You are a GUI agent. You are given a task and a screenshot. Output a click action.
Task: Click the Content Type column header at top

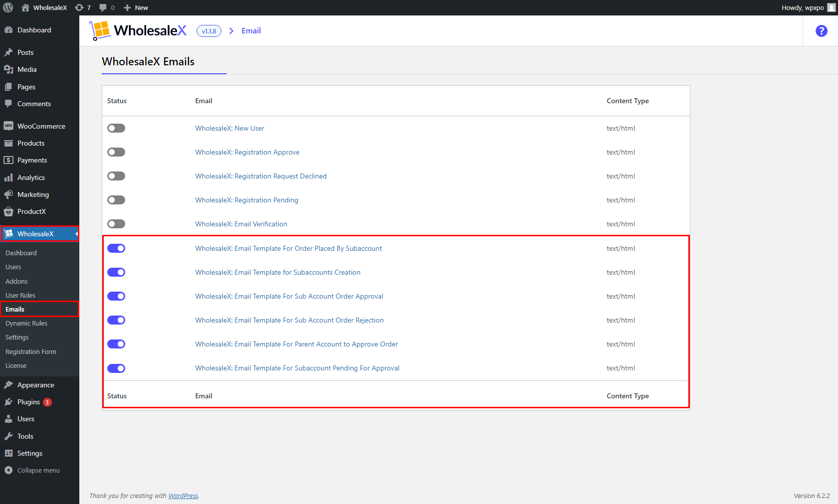(x=628, y=101)
